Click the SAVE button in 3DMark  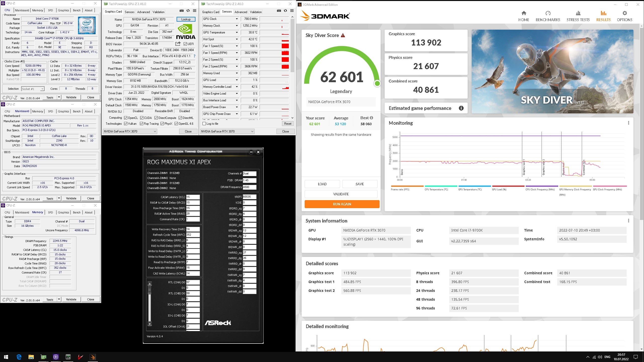(x=360, y=184)
